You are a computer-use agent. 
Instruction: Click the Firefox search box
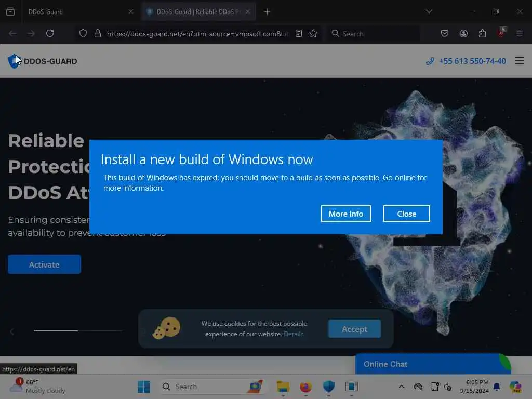[373, 34]
